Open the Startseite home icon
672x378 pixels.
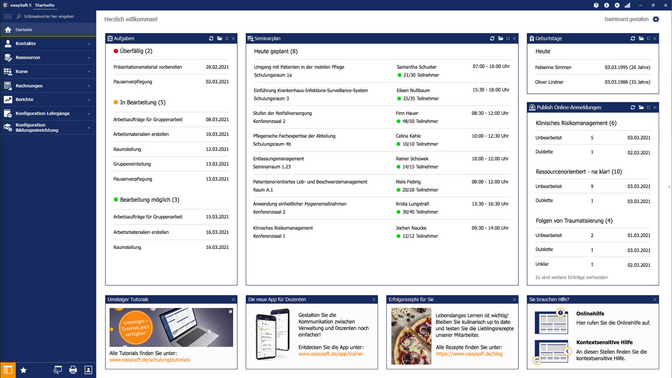[x=8, y=30]
